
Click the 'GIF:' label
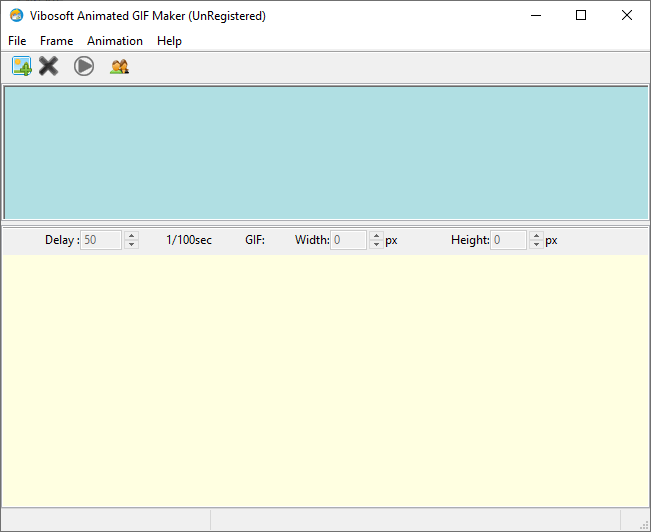point(255,240)
